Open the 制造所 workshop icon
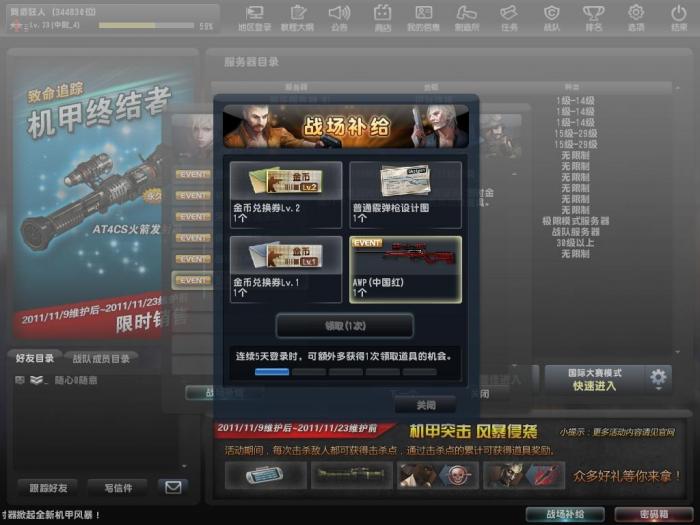 pyautogui.click(x=467, y=18)
